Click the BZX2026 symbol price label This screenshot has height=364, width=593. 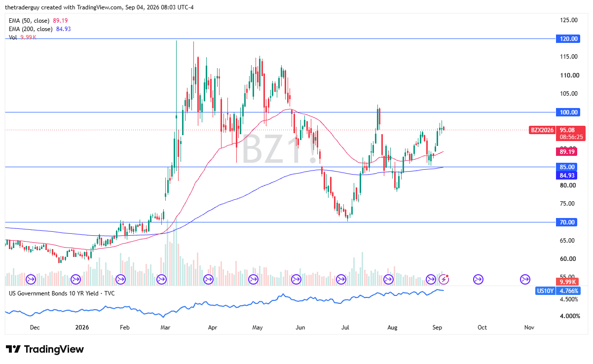pos(542,130)
